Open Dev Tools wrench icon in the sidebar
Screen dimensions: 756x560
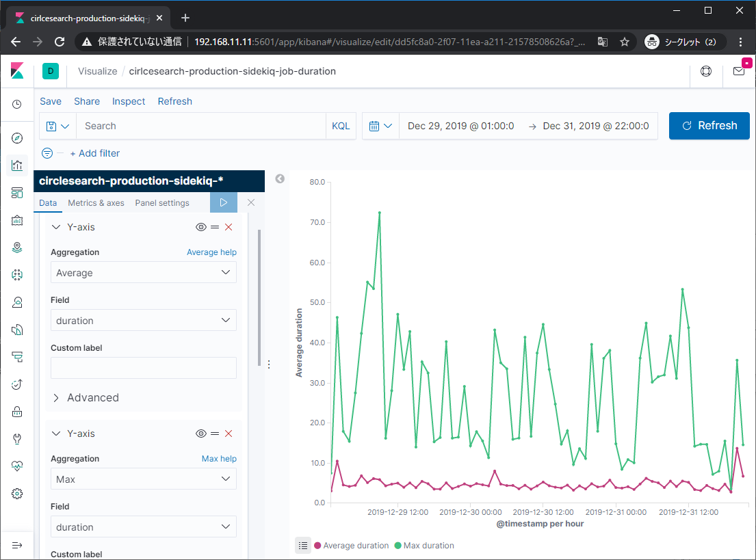(x=17, y=438)
